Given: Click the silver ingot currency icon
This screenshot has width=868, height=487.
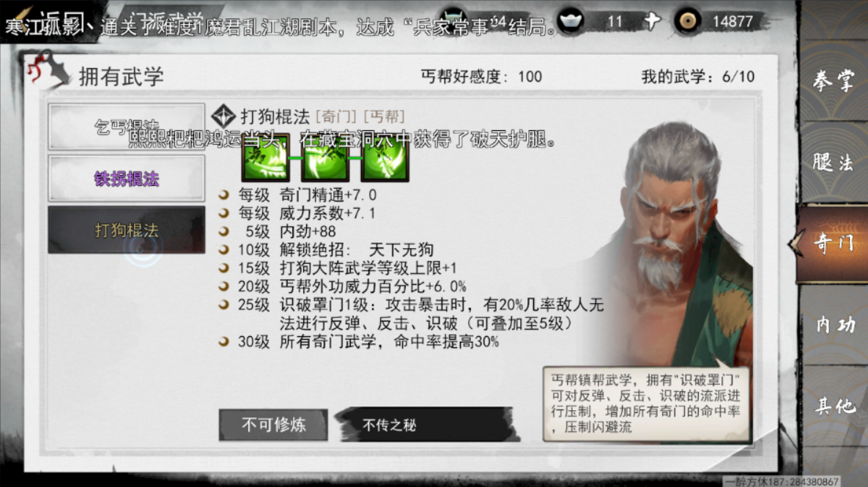Looking at the screenshot, I should point(571,21).
